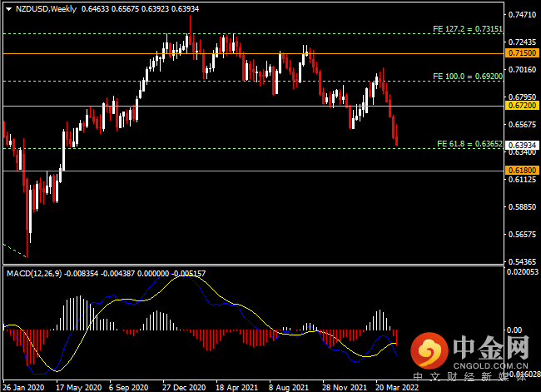Click the current price marker 0.63934
This screenshot has height=392, width=541.
pyautogui.click(x=520, y=145)
